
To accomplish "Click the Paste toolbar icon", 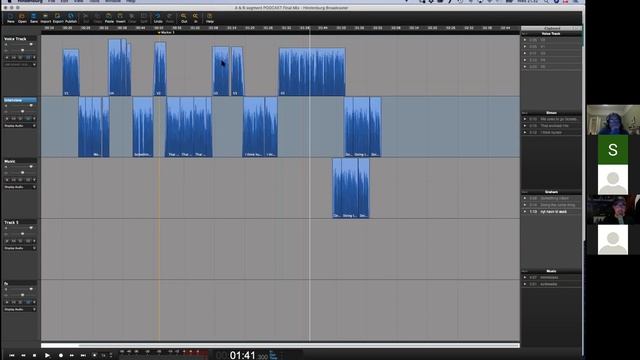I will pyautogui.click(x=109, y=18).
